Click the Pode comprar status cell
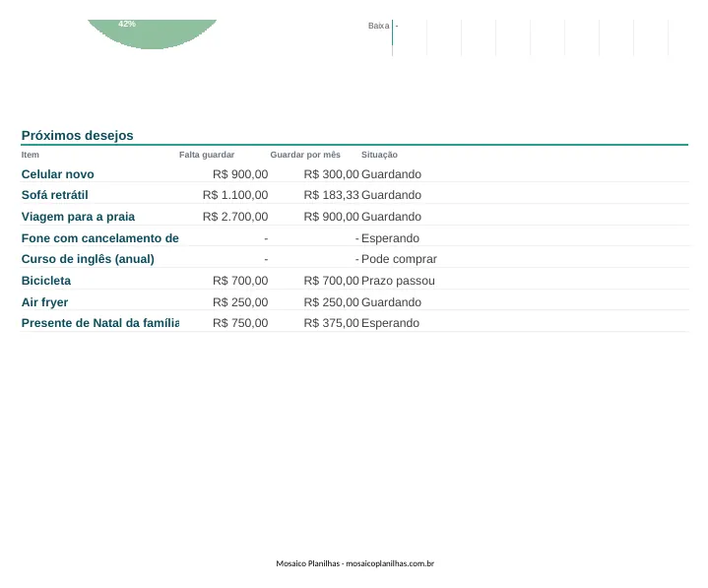This screenshot has height=588, width=708. coord(399,259)
